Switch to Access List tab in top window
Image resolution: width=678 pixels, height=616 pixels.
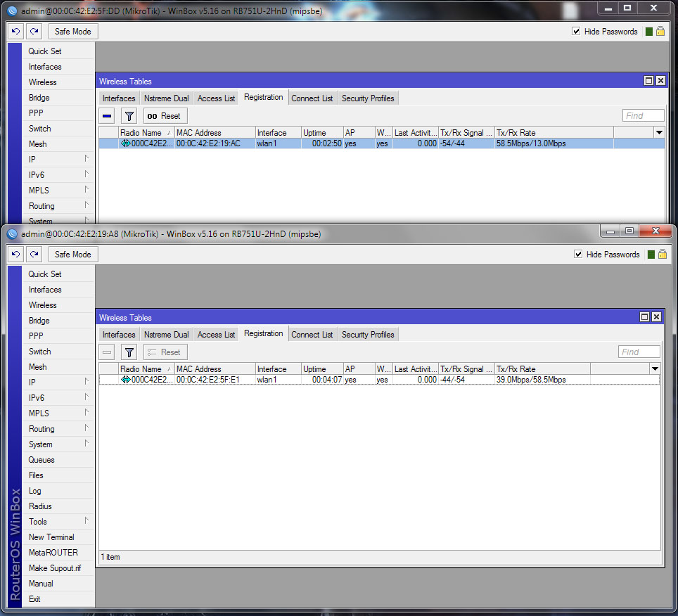216,98
